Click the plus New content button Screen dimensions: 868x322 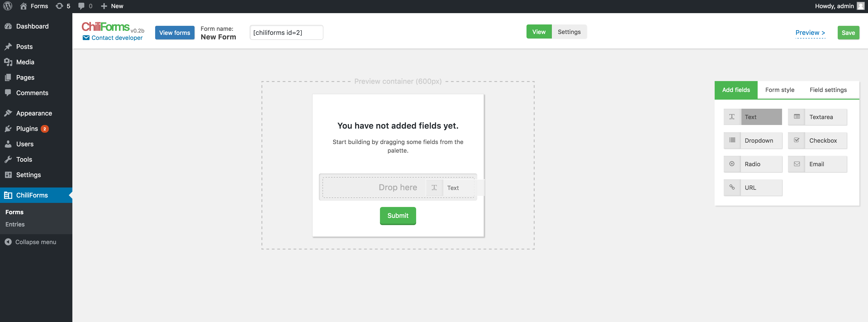[112, 6]
